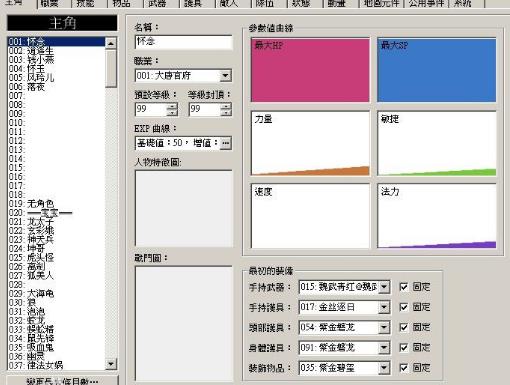
Task: Select actor 002: 逍遥生 in list
Action: pos(56,51)
